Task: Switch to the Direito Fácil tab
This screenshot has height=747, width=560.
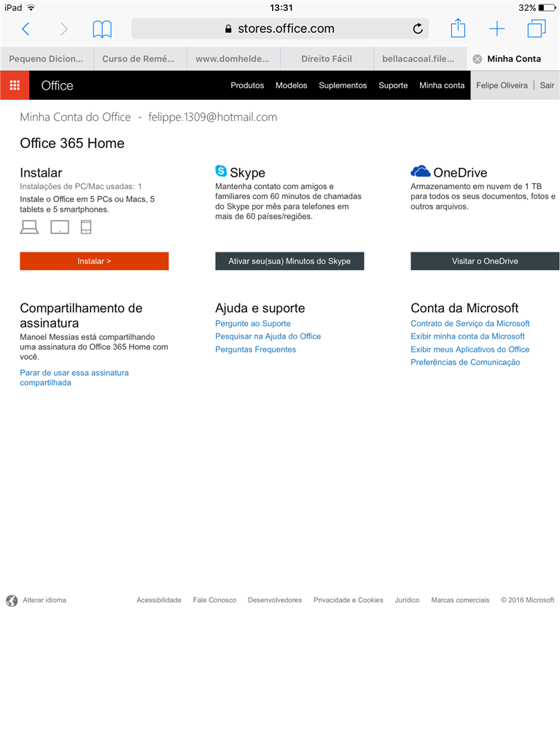Action: pos(327,59)
